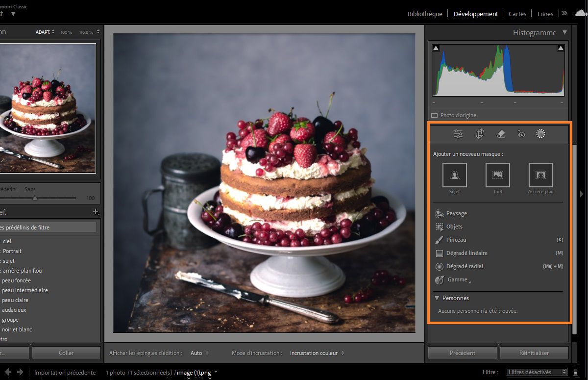Open the ADAPT. zoom mode dropdown
Image resolution: width=588 pixels, height=380 pixels.
tap(45, 32)
